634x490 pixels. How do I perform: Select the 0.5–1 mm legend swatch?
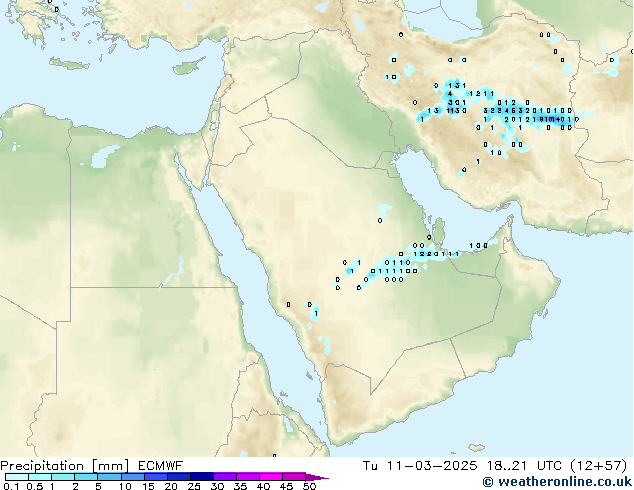pos(40,477)
